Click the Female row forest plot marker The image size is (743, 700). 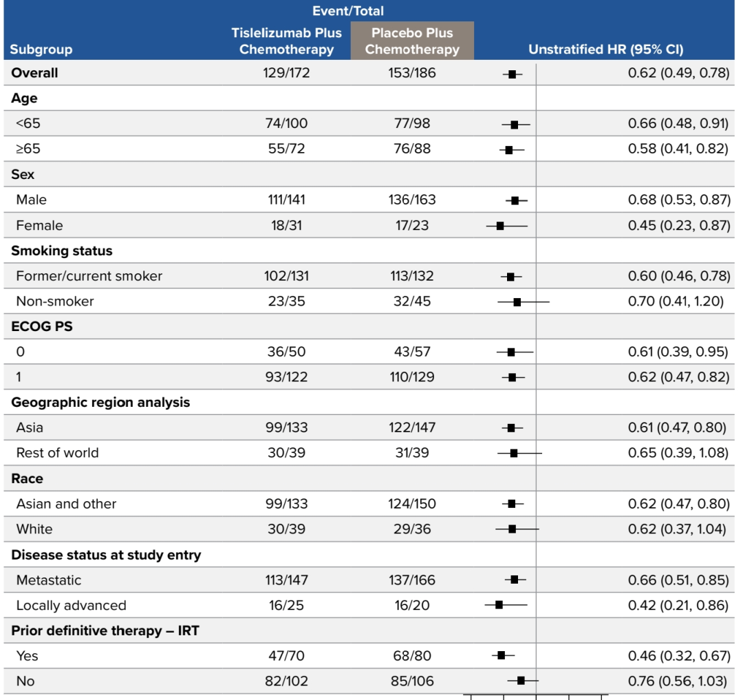pyautogui.click(x=500, y=226)
